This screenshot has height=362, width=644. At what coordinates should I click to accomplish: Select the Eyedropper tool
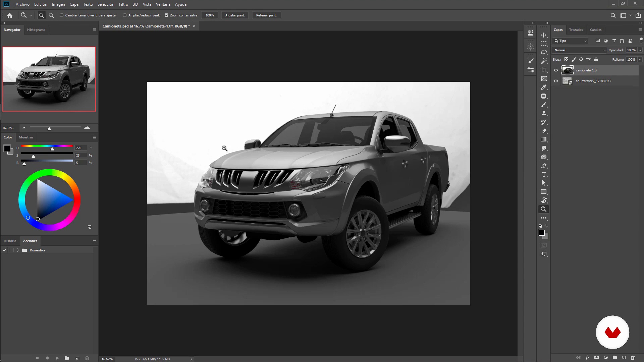(x=544, y=87)
